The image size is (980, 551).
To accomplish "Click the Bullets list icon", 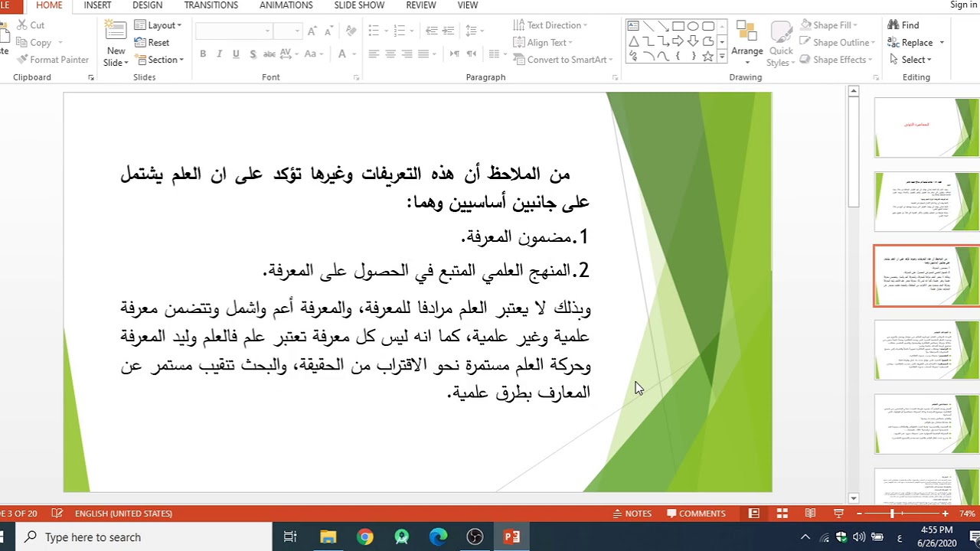I will [374, 31].
